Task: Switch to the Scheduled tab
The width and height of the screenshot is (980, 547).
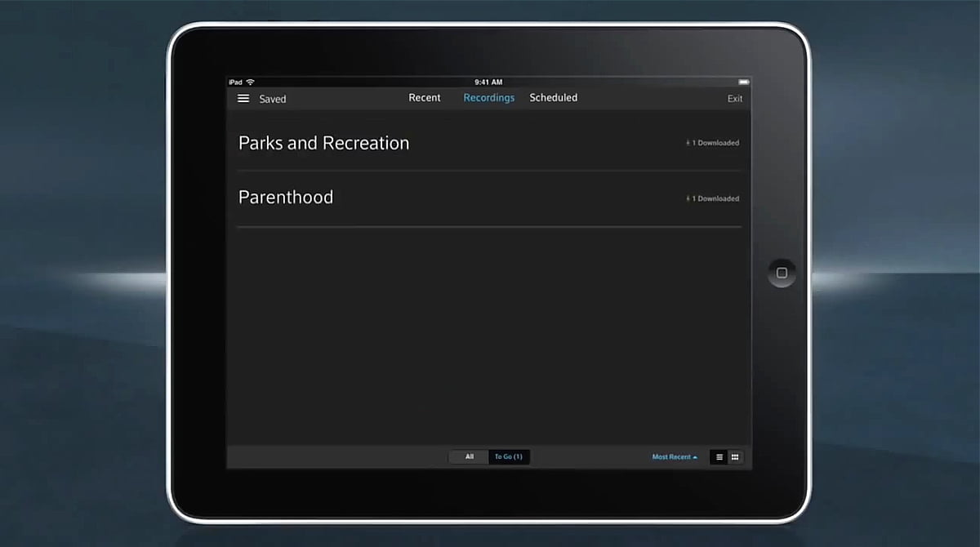Action: (553, 97)
